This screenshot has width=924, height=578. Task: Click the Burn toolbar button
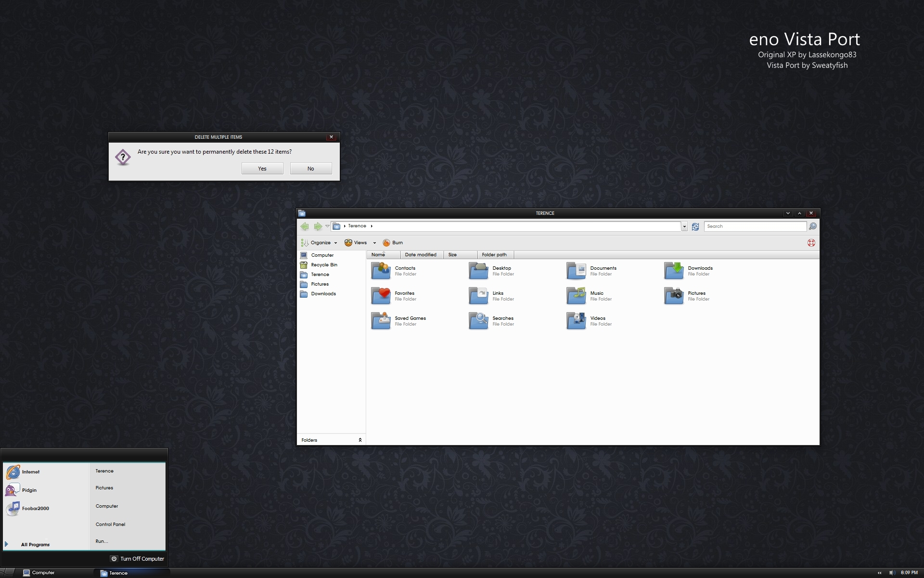coord(393,243)
